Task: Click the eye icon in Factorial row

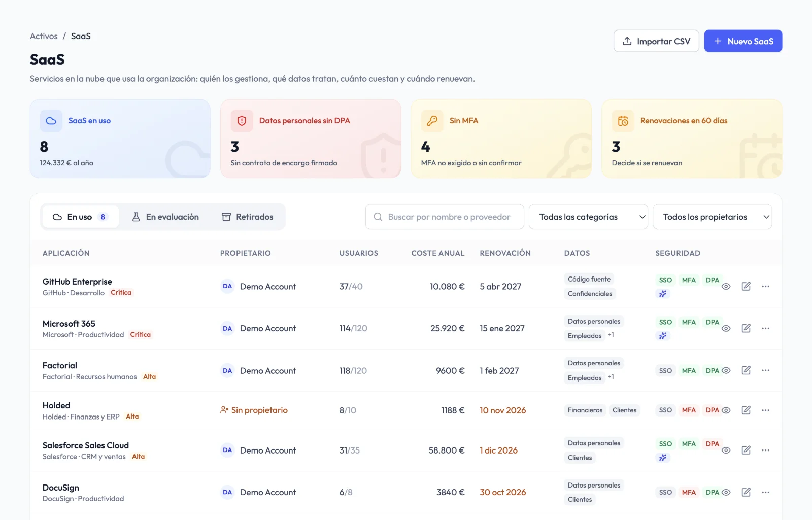Action: click(x=726, y=370)
